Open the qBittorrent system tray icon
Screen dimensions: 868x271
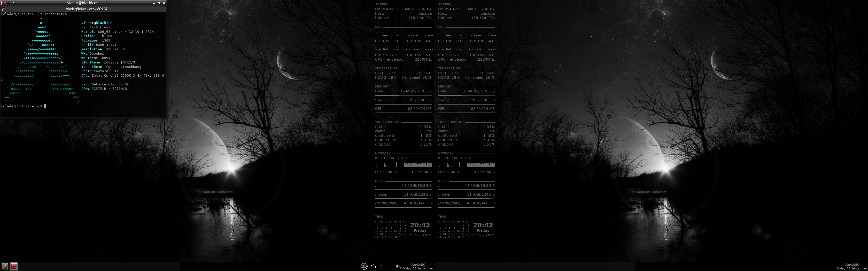365,266
